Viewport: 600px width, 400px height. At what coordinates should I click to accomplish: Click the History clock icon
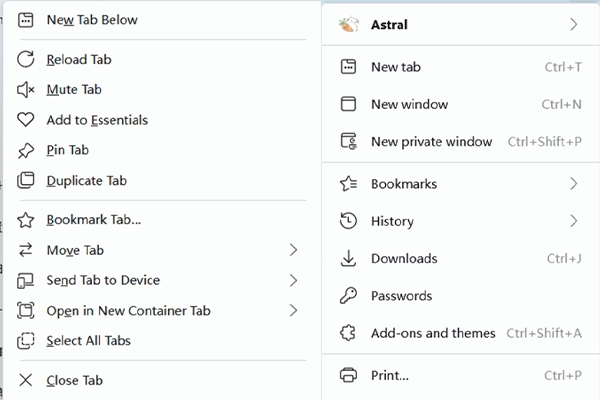[348, 221]
